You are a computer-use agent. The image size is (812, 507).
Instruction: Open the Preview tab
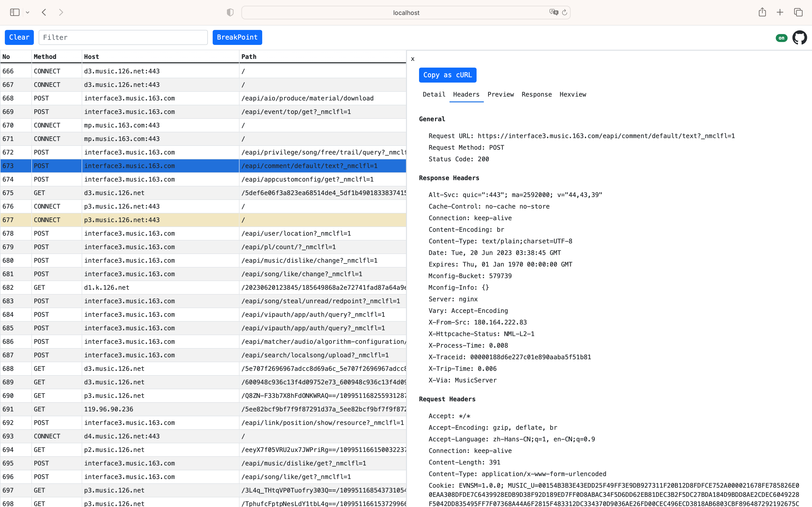tap(500, 95)
